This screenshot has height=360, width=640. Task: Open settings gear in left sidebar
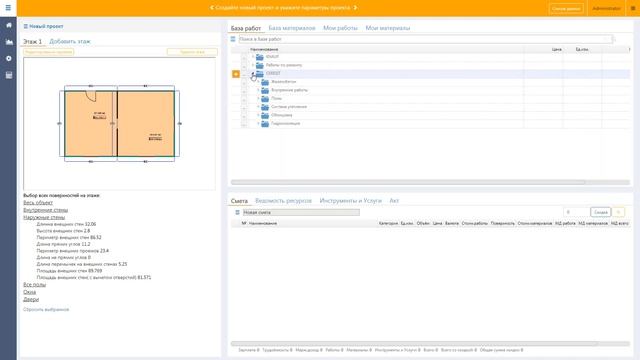coord(9,58)
